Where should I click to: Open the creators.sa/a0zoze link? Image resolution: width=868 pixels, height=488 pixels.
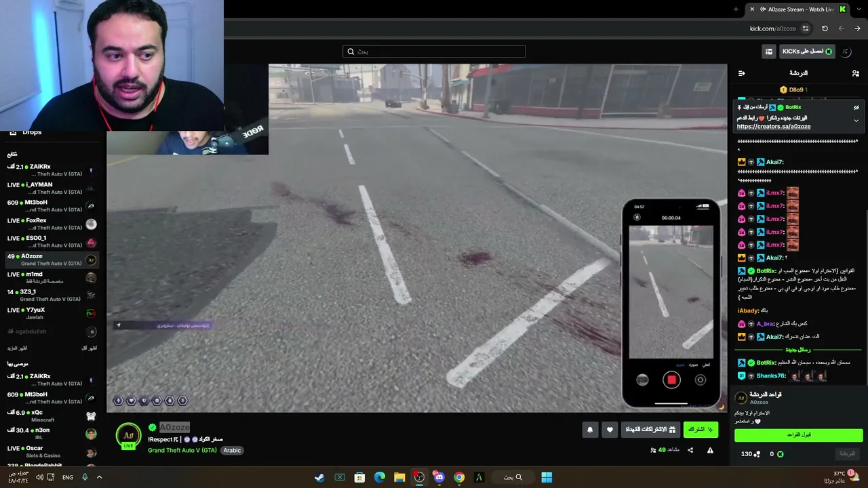774,127
